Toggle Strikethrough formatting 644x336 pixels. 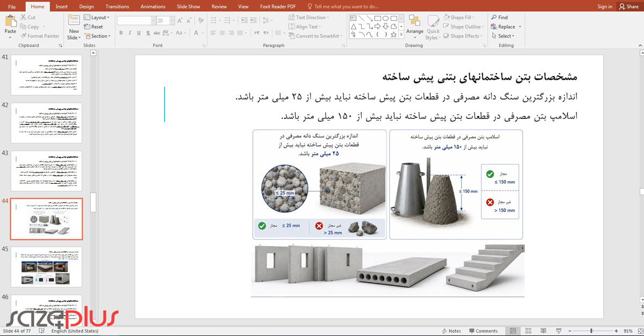tap(156, 33)
